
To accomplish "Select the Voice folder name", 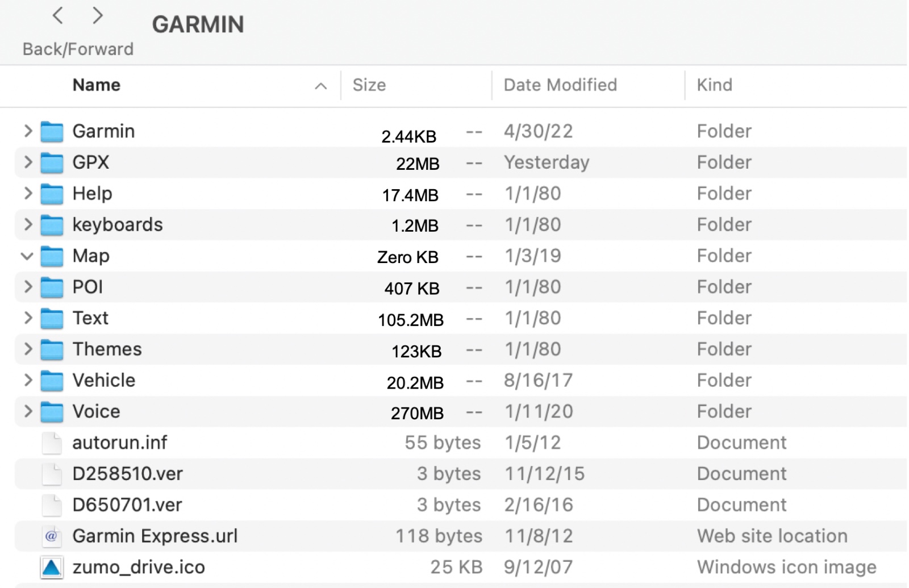I will pos(97,411).
